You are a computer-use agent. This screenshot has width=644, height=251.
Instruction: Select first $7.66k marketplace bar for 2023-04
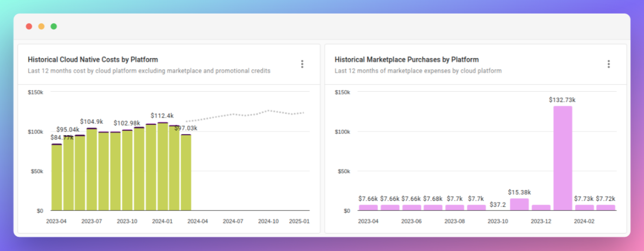tap(368, 208)
